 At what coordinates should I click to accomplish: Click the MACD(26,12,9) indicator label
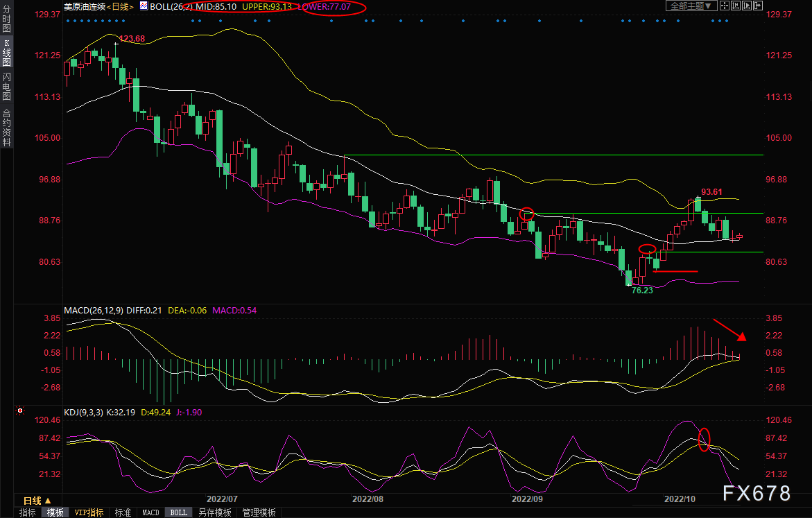[94, 310]
